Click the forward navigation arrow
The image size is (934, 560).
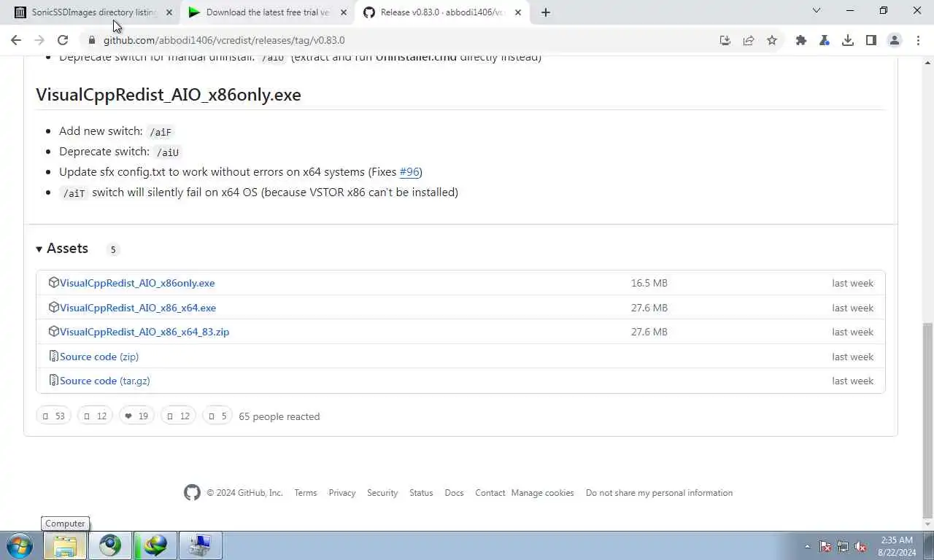39,40
